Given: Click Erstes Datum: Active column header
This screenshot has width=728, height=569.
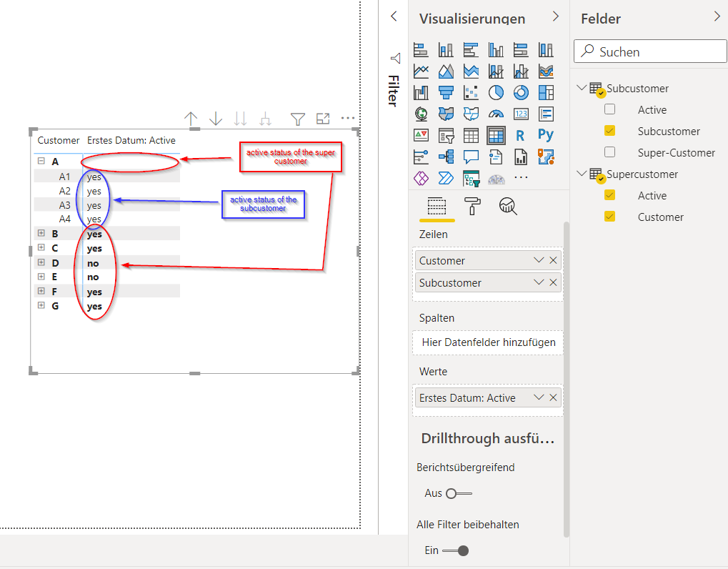Looking at the screenshot, I should 131,140.
